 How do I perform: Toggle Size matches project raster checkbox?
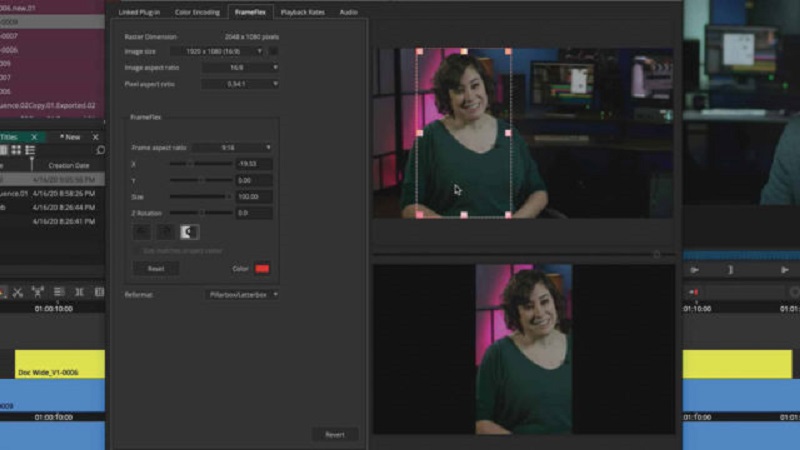(x=139, y=250)
